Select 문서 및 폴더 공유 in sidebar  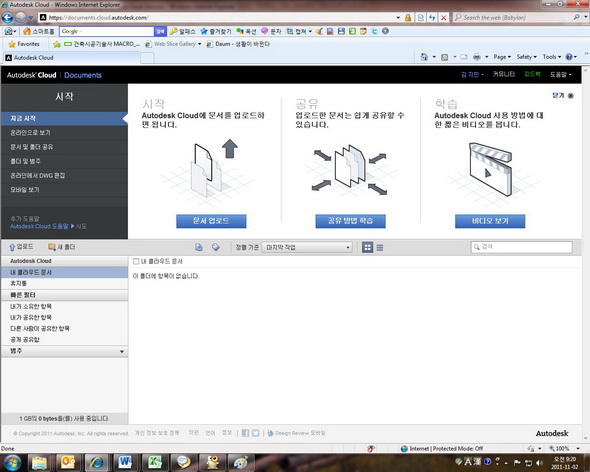click(64, 147)
